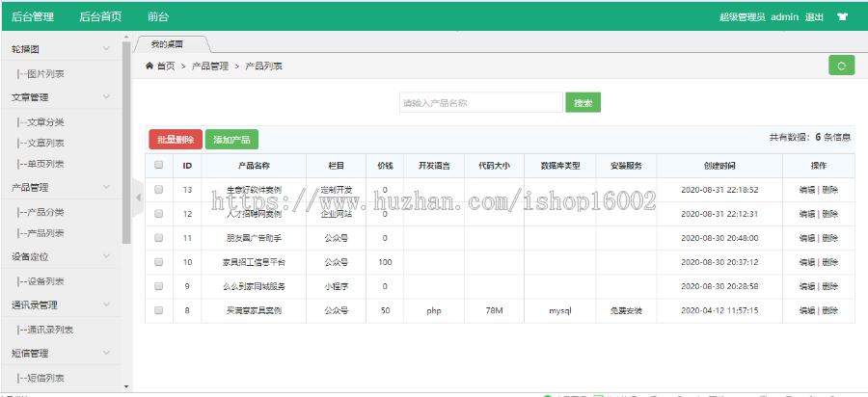Open 产品列表 in the sidebar
This screenshot has width=868, height=397.
click(41, 233)
